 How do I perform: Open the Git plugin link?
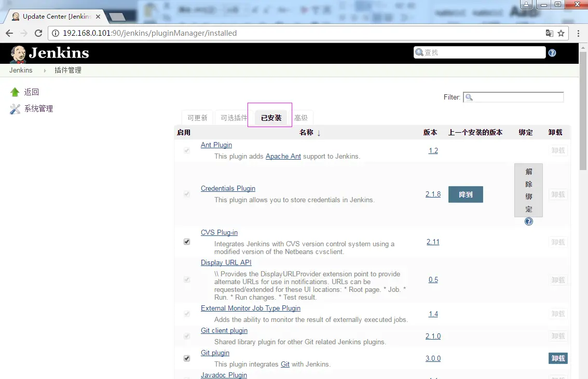click(215, 353)
